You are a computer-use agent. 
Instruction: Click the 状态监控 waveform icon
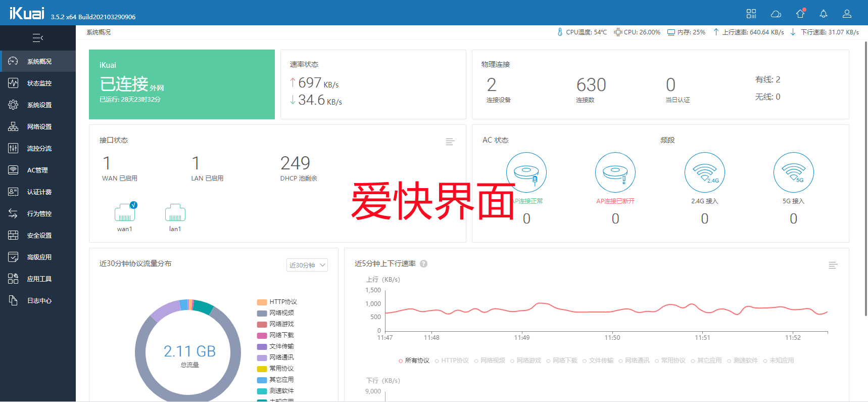(13, 83)
